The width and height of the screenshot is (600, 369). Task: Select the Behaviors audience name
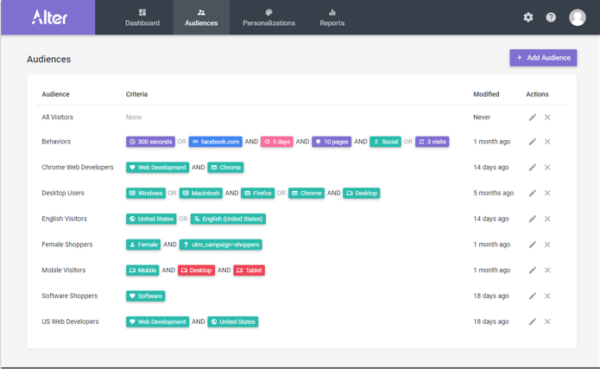[x=56, y=142]
